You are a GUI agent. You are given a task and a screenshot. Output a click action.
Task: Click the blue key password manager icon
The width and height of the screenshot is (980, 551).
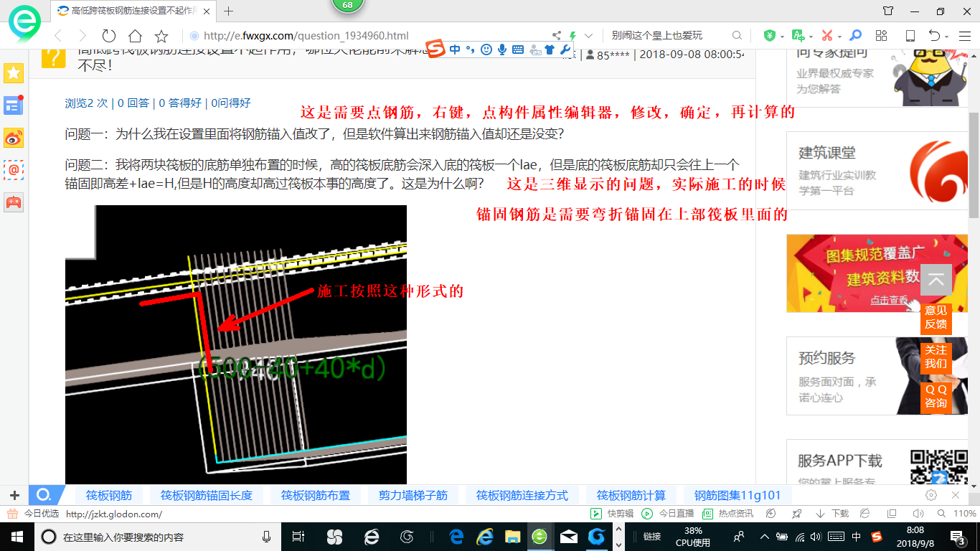(x=855, y=35)
